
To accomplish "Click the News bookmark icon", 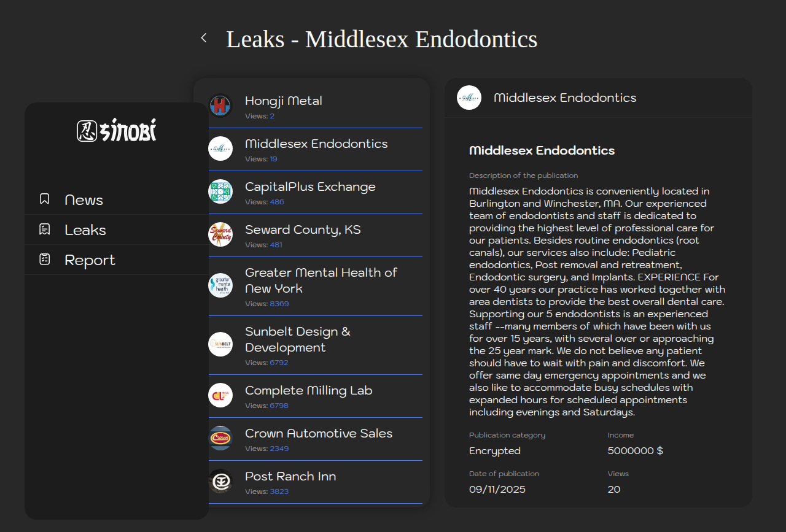I will [44, 199].
